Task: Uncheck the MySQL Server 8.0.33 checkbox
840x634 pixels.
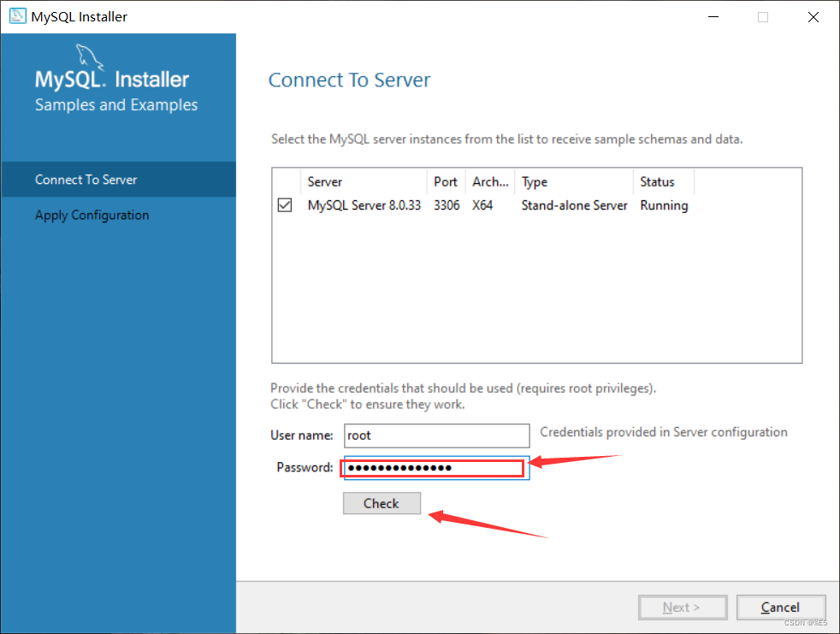Action: pos(285,205)
